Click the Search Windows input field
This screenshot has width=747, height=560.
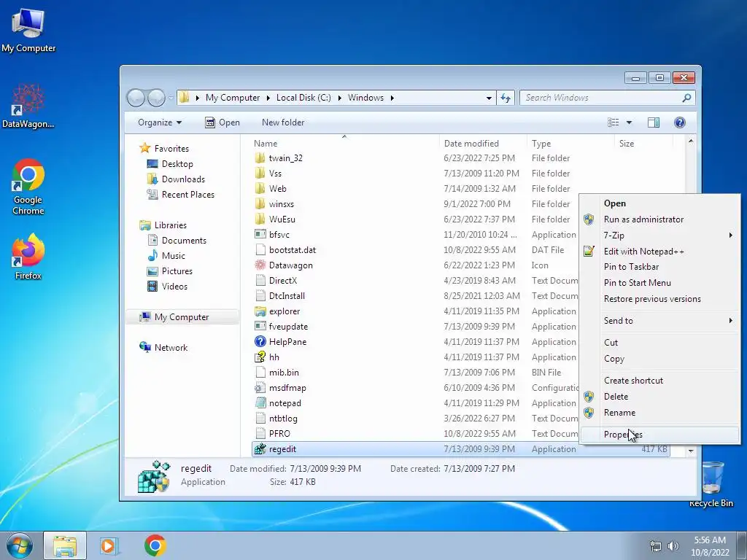click(601, 98)
